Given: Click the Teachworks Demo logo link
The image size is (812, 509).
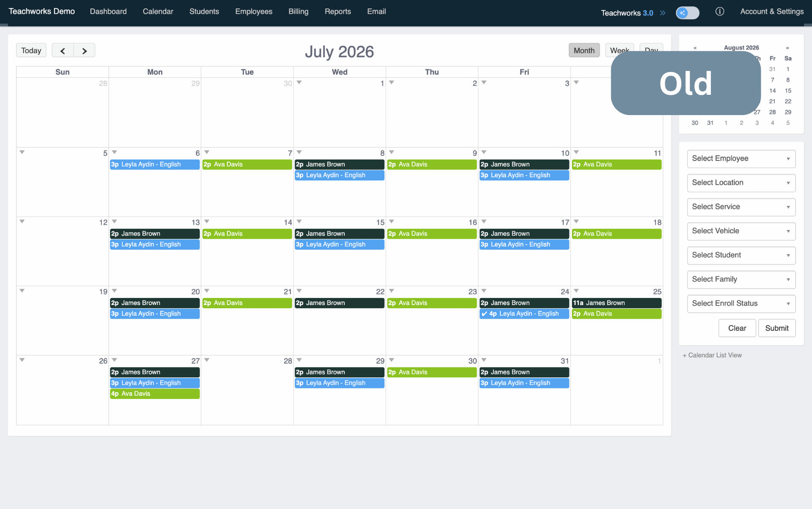Looking at the screenshot, I should click(41, 11).
